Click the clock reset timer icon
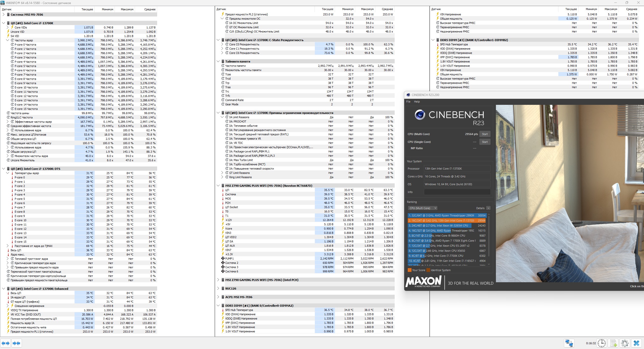The image size is (644, 349). click(x=601, y=343)
